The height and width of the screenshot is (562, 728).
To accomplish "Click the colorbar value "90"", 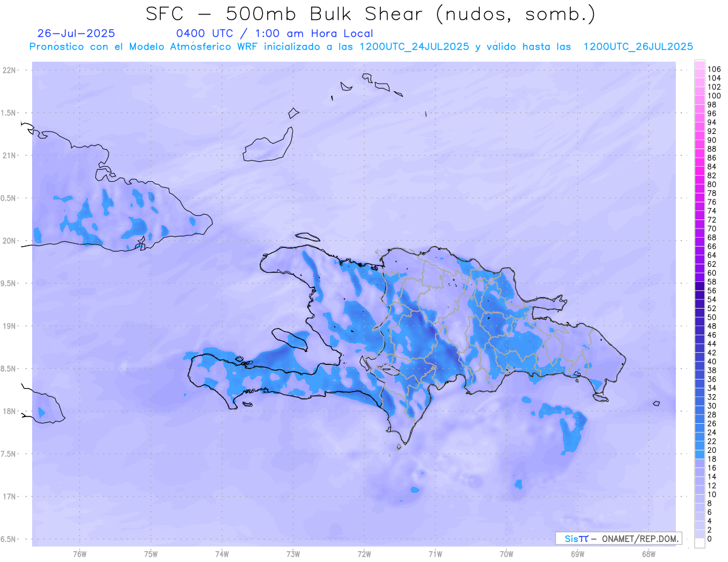I will pos(712,140).
